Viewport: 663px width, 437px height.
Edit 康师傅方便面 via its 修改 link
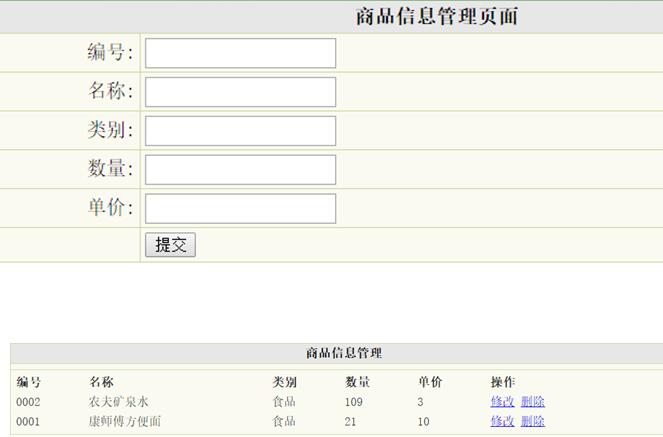point(502,421)
